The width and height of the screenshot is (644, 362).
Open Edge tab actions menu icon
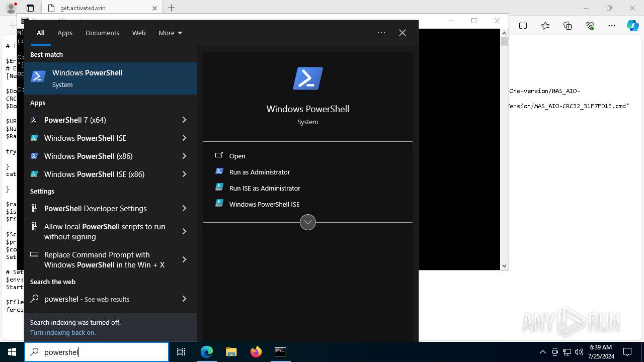[30, 8]
